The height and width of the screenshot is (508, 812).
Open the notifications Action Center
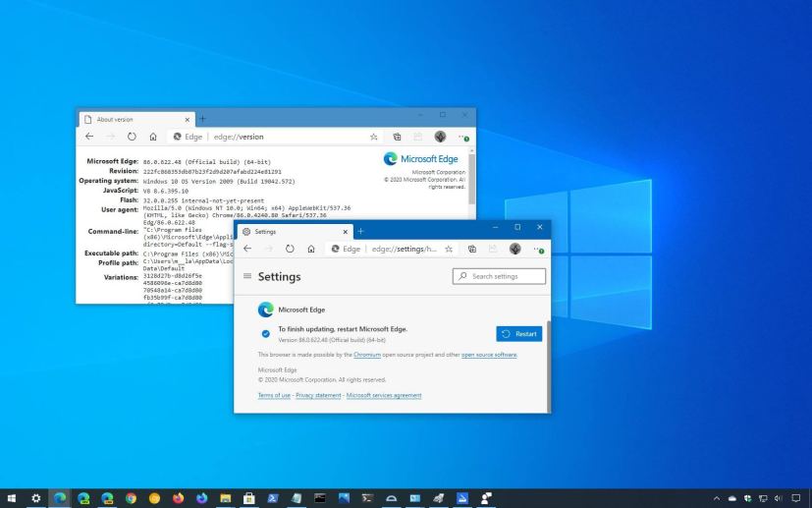tap(796, 498)
